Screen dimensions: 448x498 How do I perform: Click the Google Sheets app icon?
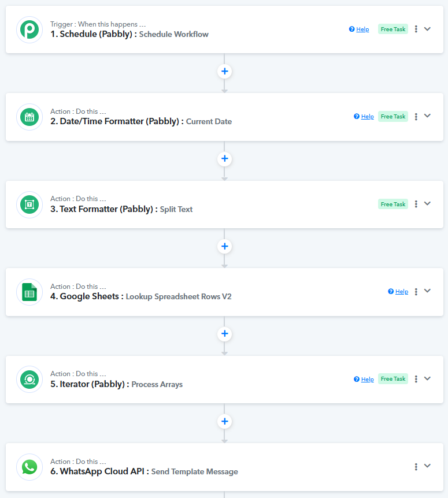(x=29, y=292)
